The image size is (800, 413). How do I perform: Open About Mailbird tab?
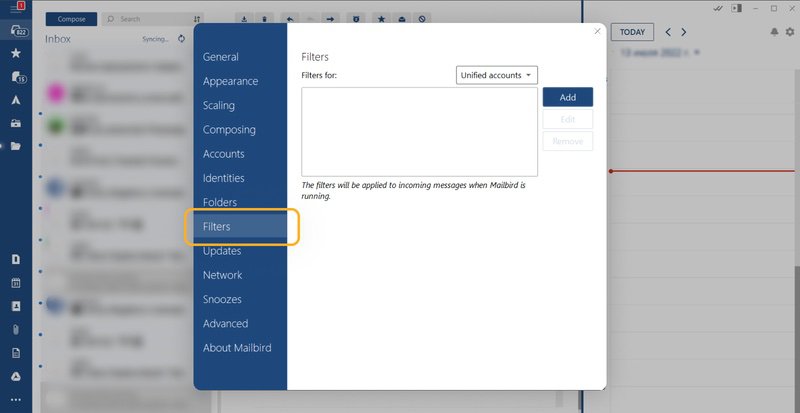237,348
